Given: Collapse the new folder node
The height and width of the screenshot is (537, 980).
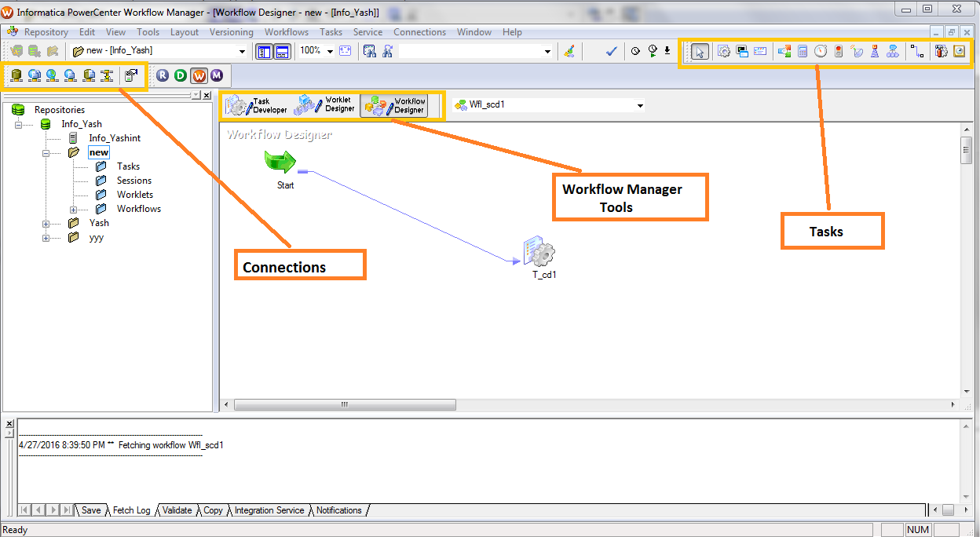Looking at the screenshot, I should [x=46, y=152].
